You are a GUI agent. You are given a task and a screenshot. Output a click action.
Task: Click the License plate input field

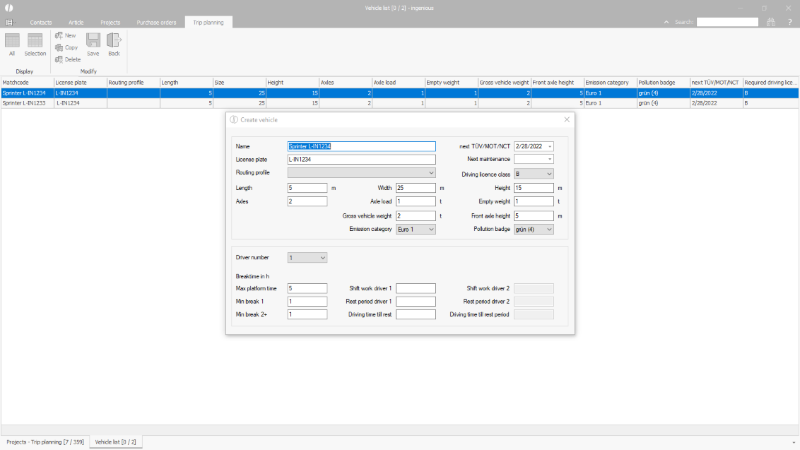pos(361,159)
